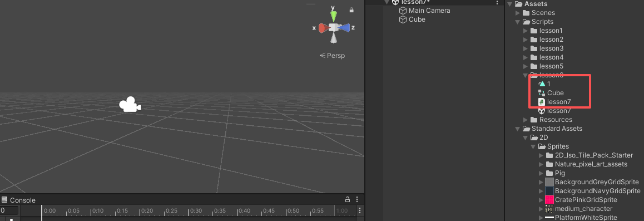The width and height of the screenshot is (644, 221).
Task: Click the 0:10 mark on the timeline ruler
Action: tap(98, 211)
